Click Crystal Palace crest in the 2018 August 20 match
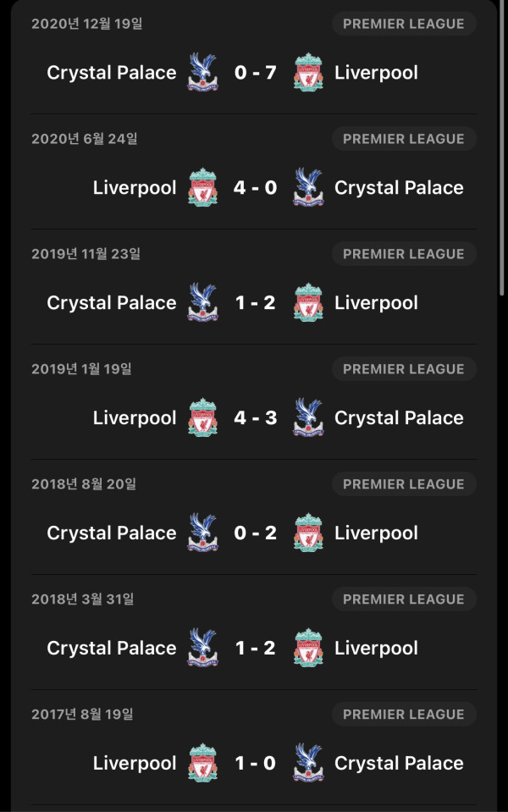 202,533
